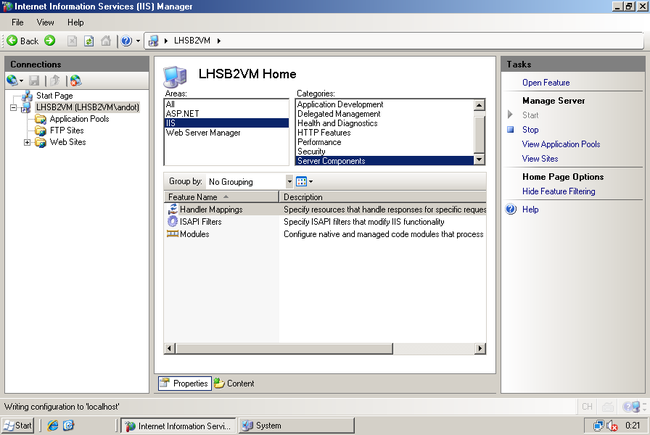650x435 pixels.
Task: Click Open Feature in Tasks
Action: [546, 83]
